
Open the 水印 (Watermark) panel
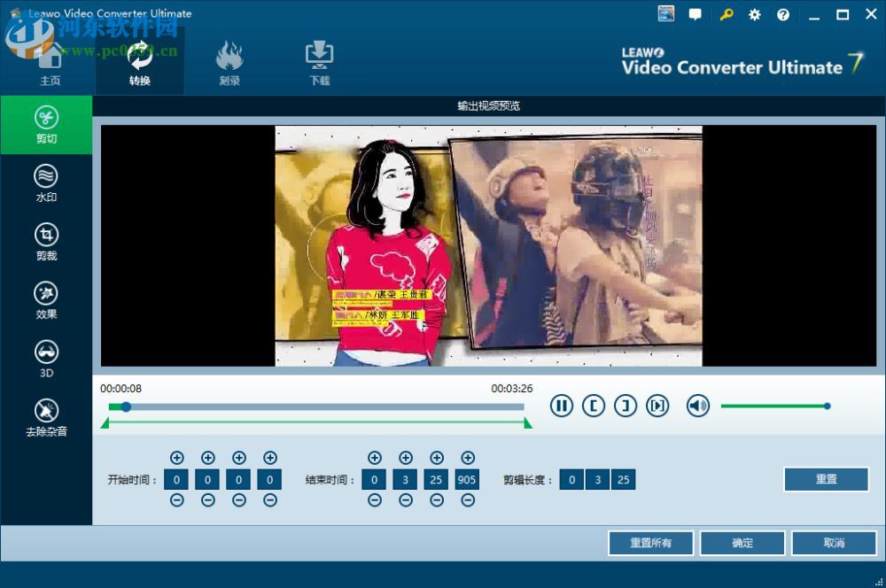[46, 182]
